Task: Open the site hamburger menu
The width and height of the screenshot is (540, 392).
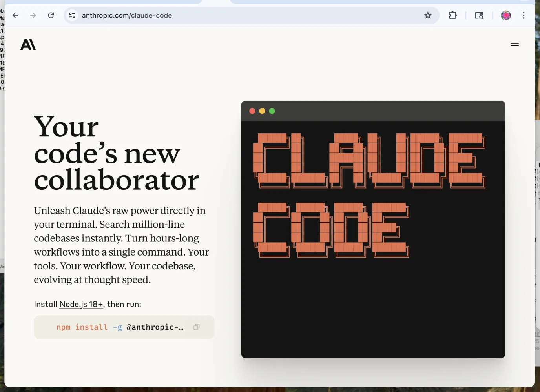Action: coord(515,45)
